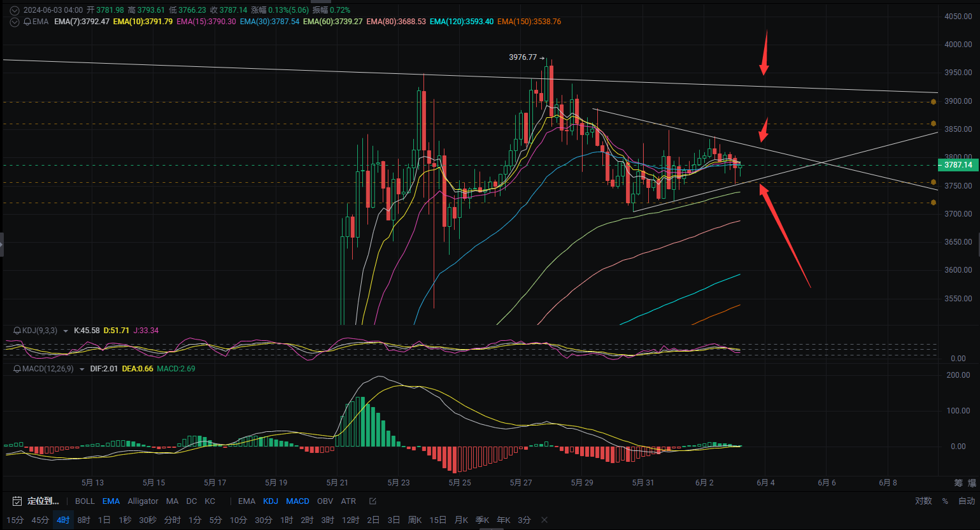The height and width of the screenshot is (530, 980).
Task: Open the KDJ(9,3,3) settings dropdown arrow
Action: (66, 331)
